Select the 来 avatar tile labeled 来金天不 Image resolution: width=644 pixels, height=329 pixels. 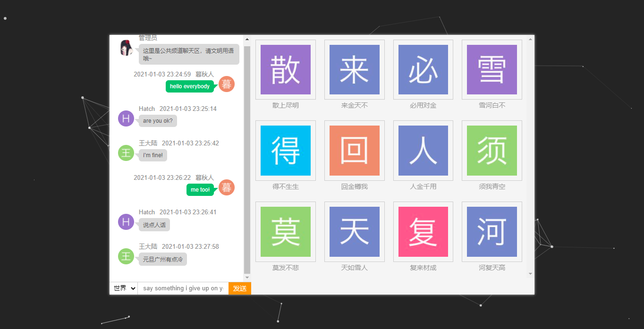[354, 69]
